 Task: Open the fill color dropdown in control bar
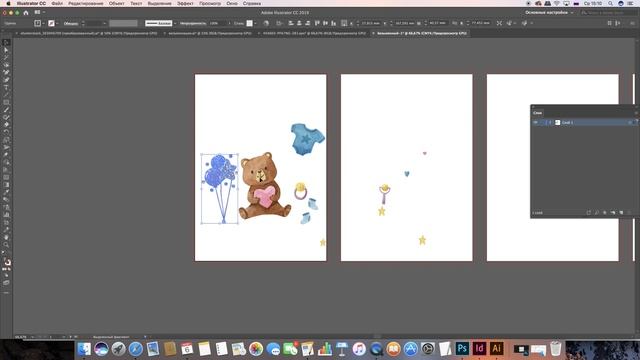click(43, 23)
